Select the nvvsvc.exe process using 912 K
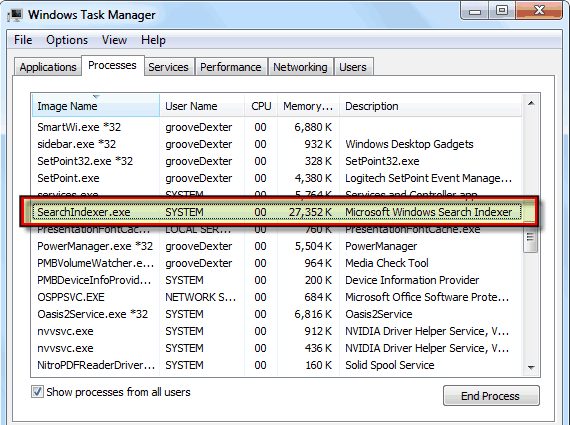The width and height of the screenshot is (570, 425). 277,331
